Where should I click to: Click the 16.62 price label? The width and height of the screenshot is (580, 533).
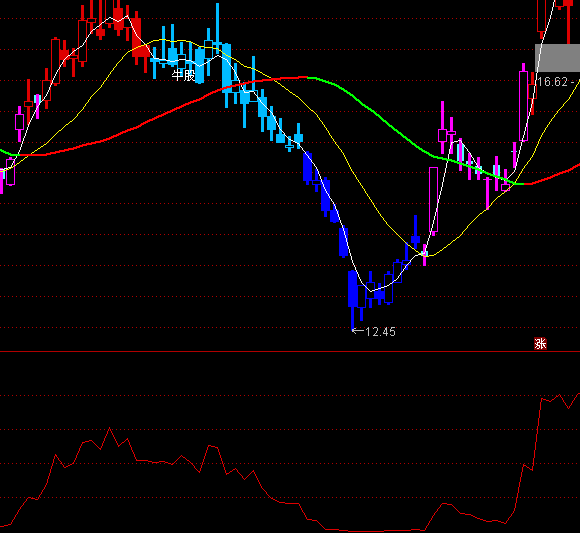552,82
